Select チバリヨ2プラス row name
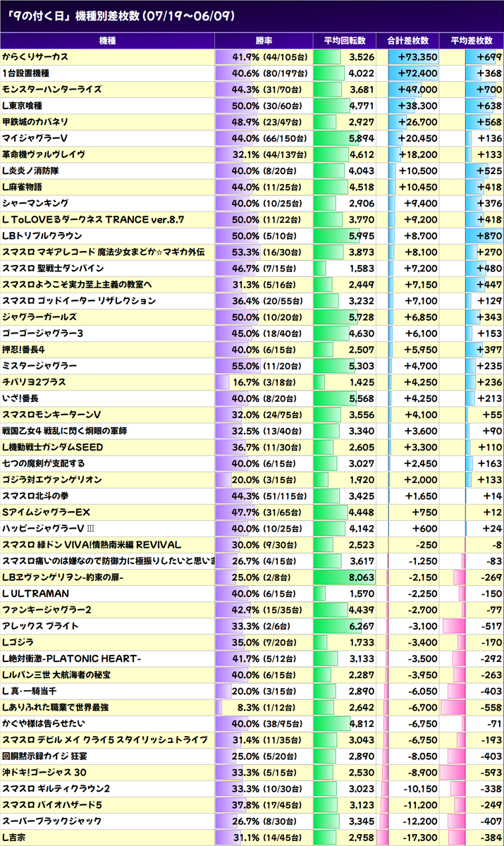 33,382
